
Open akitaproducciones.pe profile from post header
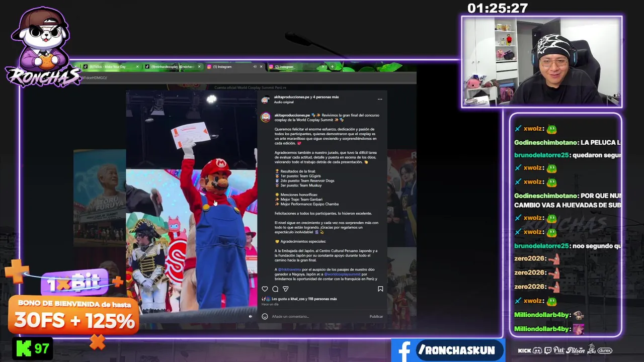click(x=291, y=97)
